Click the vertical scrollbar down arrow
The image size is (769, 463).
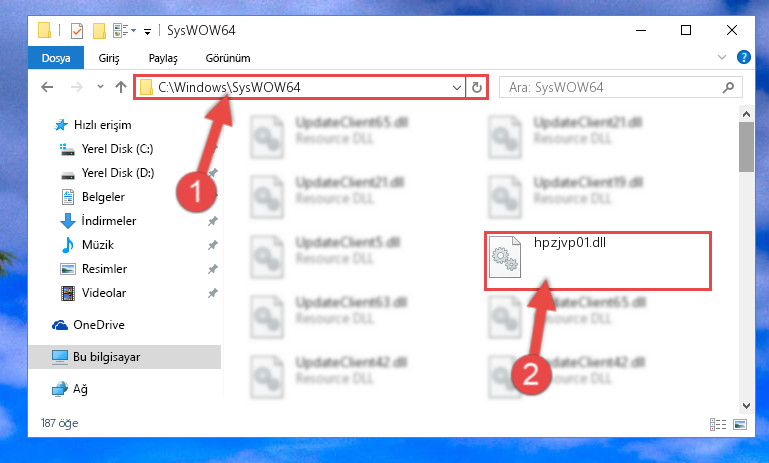[746, 406]
